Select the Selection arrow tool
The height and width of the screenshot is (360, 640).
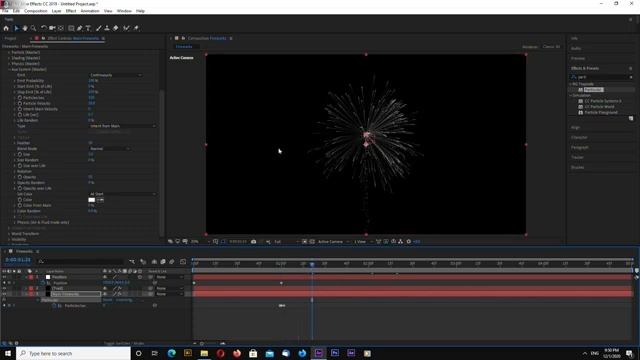pos(16,28)
